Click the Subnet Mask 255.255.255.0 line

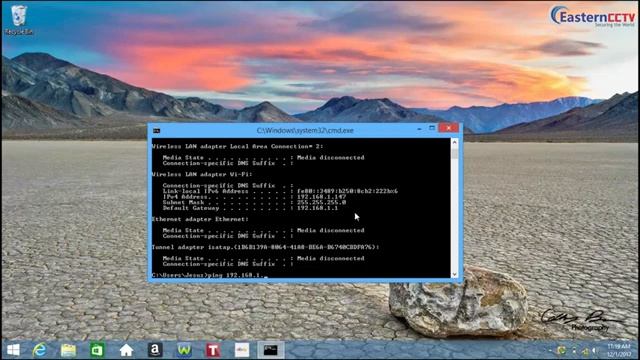point(254,202)
